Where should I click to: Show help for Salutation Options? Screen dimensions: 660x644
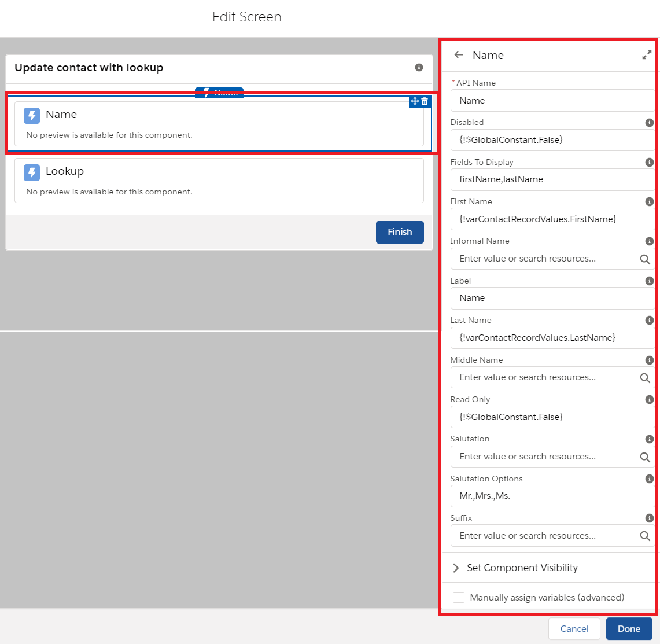coord(650,479)
